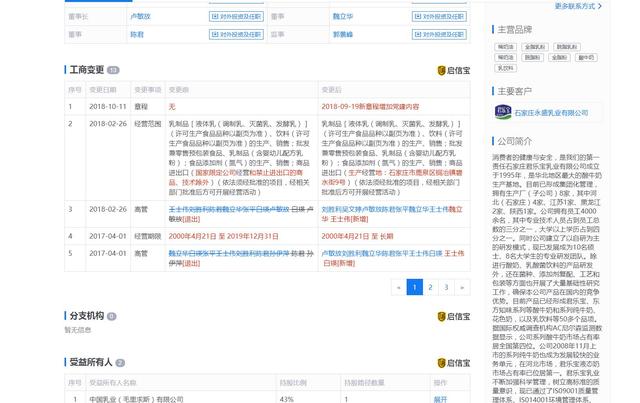Click 启信宝 logo beside 工商变更 heading
640x403 pixels.
point(453,70)
